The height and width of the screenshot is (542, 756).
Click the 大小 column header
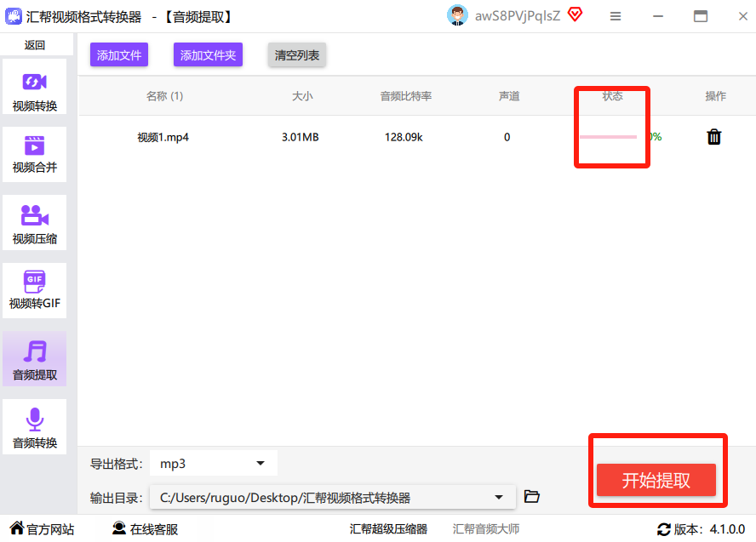pyautogui.click(x=302, y=96)
